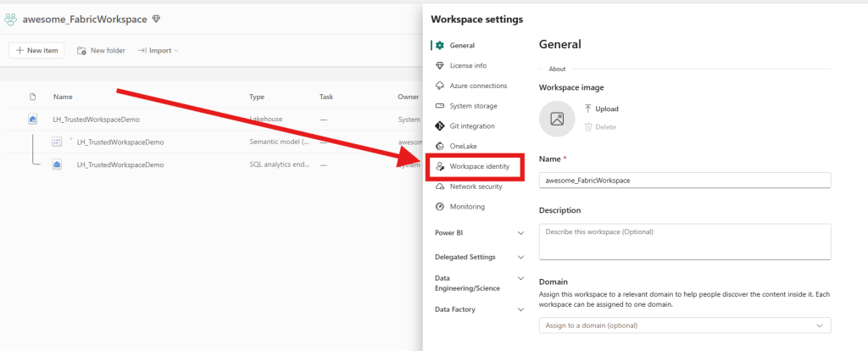
Task: Click the workspace Name input field
Action: pyautogui.click(x=685, y=181)
